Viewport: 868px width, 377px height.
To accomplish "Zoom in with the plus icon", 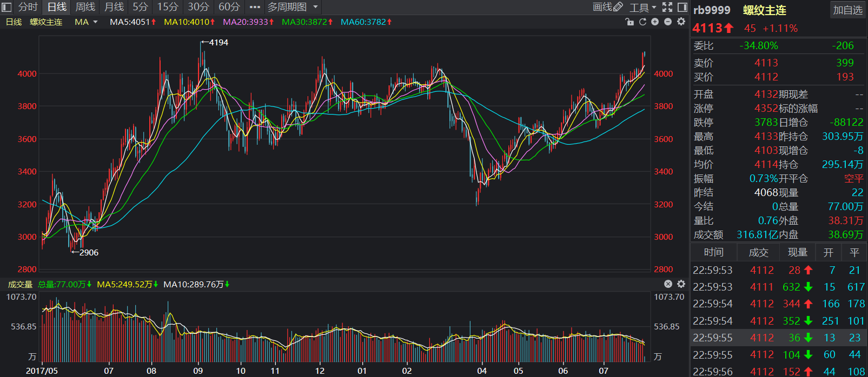I will (655, 22).
